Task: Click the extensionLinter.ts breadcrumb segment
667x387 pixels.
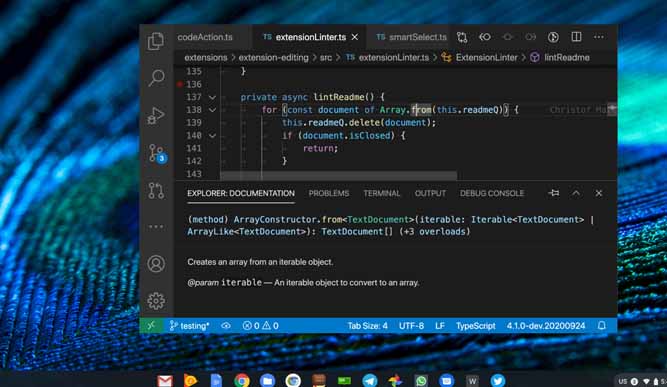Action: [388, 57]
